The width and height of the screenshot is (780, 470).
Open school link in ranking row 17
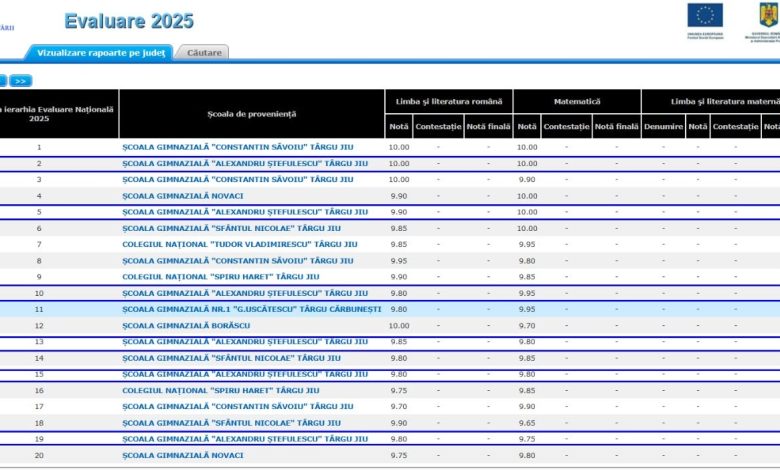[238, 406]
